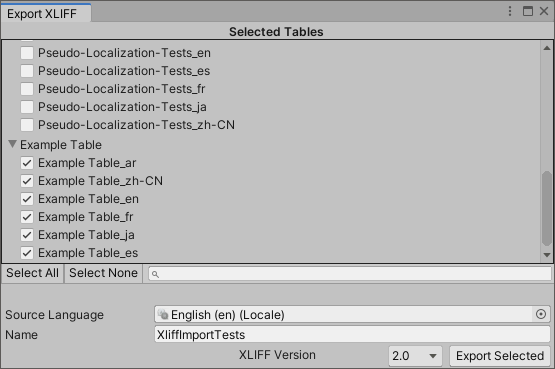Close the Export XLIFF window
Screen dimensions: 555x369
[544, 11]
